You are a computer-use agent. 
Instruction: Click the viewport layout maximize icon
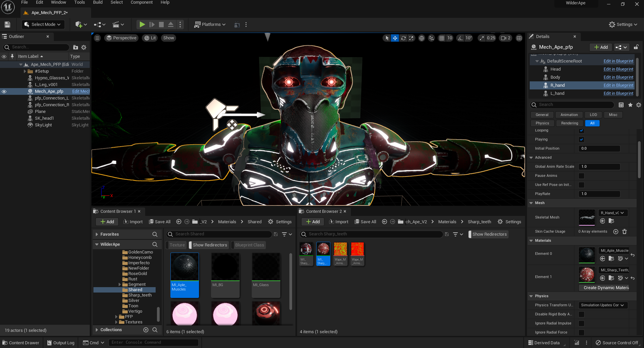click(x=519, y=38)
